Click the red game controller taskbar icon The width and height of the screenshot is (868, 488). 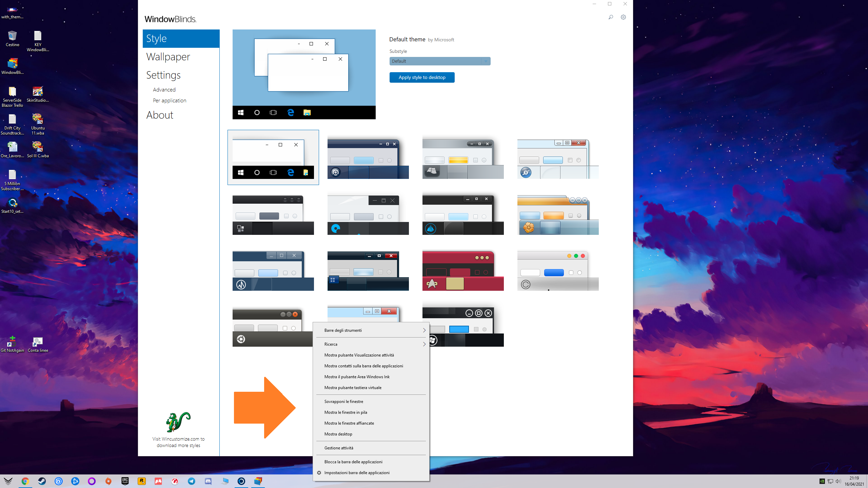158,481
